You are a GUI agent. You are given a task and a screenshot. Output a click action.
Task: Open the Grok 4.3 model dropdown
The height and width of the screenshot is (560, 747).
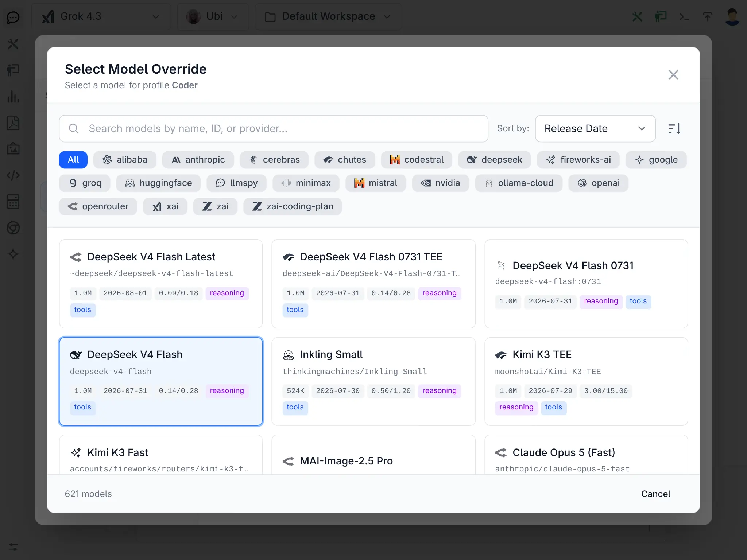tap(101, 16)
